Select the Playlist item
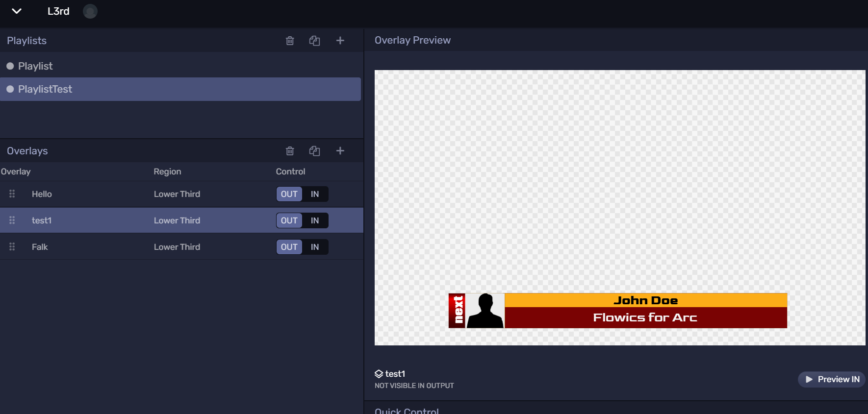The height and width of the screenshot is (414, 868). tap(35, 66)
